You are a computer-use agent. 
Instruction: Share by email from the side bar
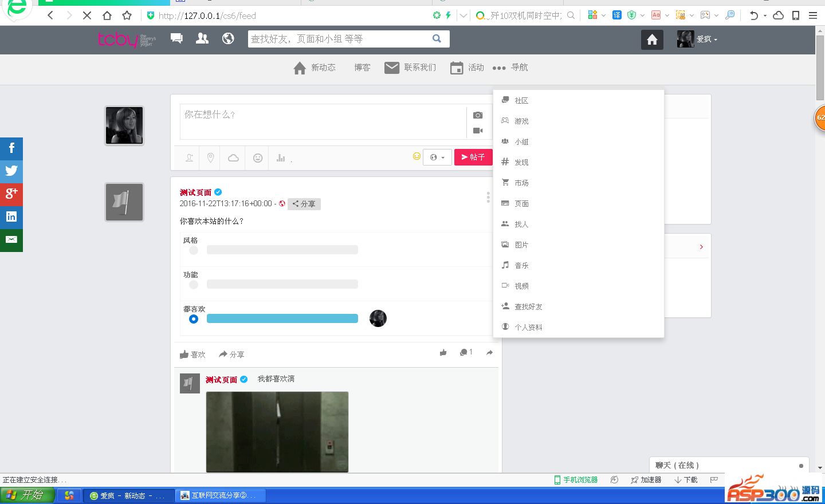pos(11,239)
